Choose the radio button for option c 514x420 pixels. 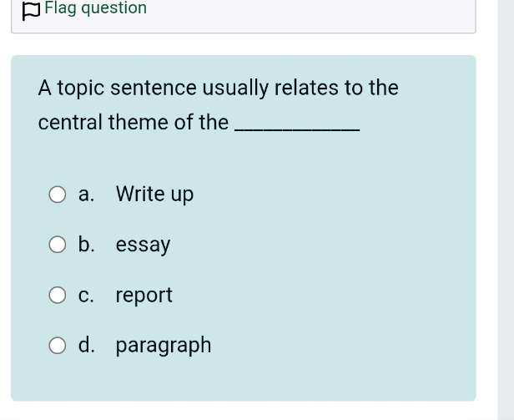click(58, 295)
